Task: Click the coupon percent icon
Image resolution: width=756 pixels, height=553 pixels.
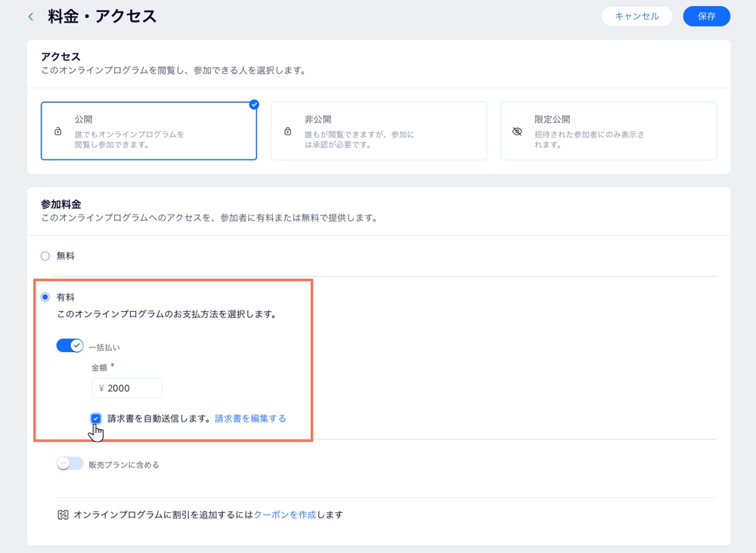Action: pos(64,515)
